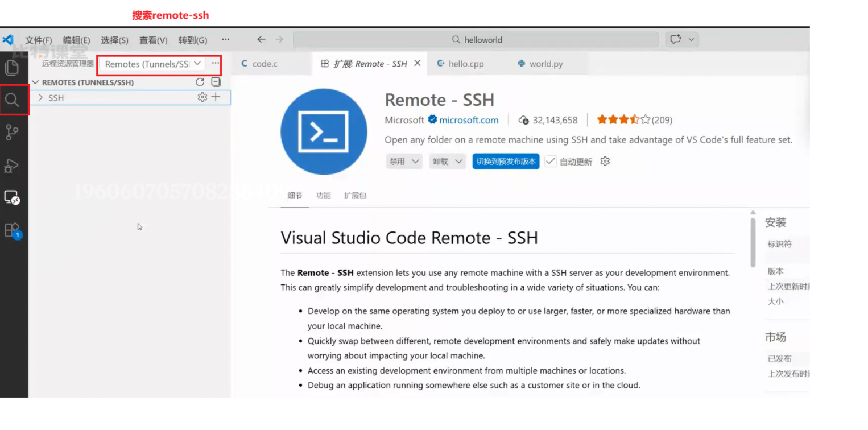
Task: Click the helloworld search command box
Action: [x=476, y=40]
